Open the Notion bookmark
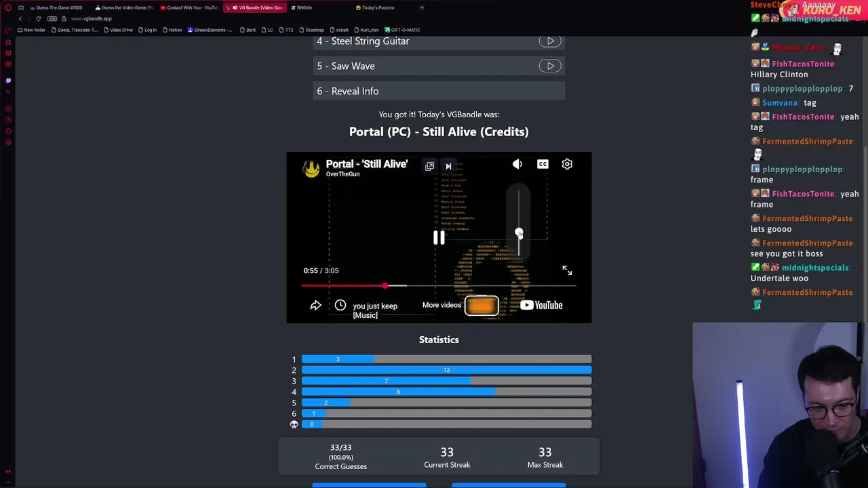 click(x=172, y=30)
